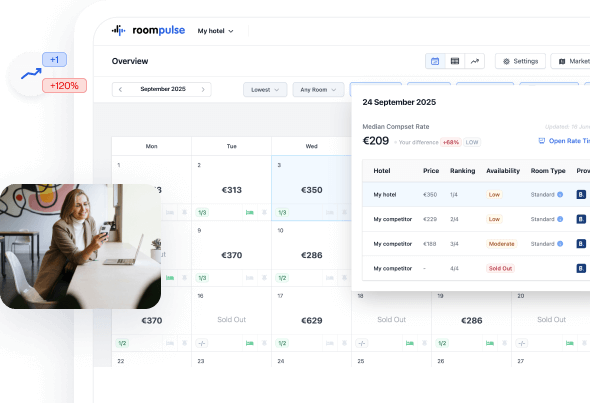Open the Settings button
This screenshot has width=590, height=403.
520,61
